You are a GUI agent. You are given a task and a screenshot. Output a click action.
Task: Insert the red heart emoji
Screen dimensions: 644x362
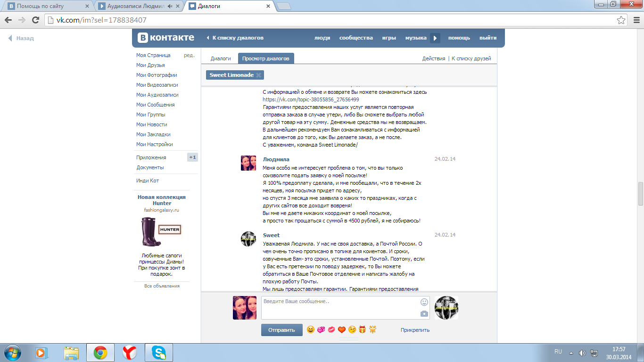click(x=342, y=330)
